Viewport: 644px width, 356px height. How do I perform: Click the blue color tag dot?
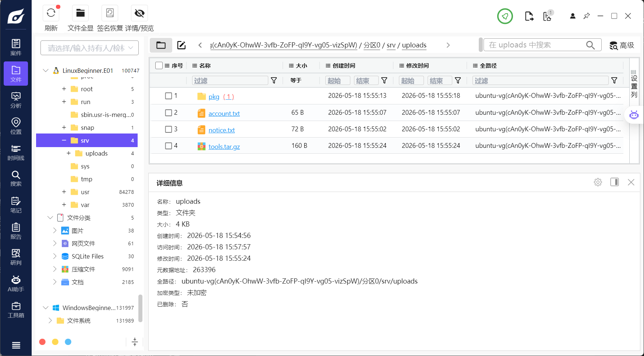[68, 342]
